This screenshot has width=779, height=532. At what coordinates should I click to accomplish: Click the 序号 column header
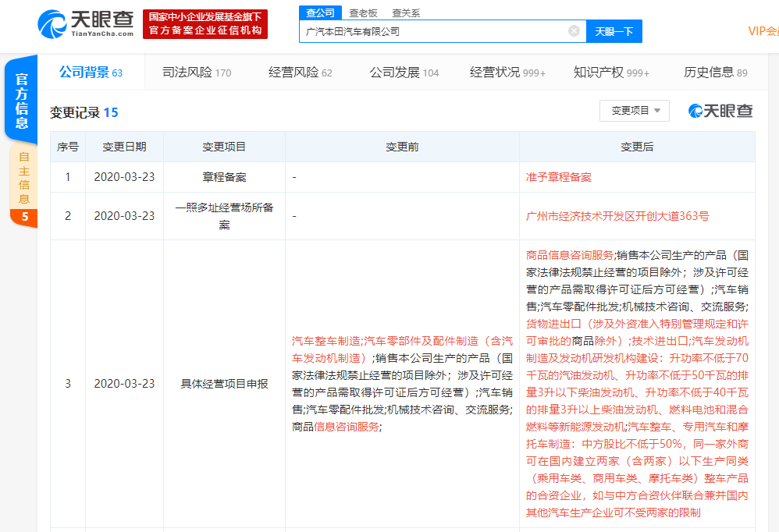tap(68, 147)
